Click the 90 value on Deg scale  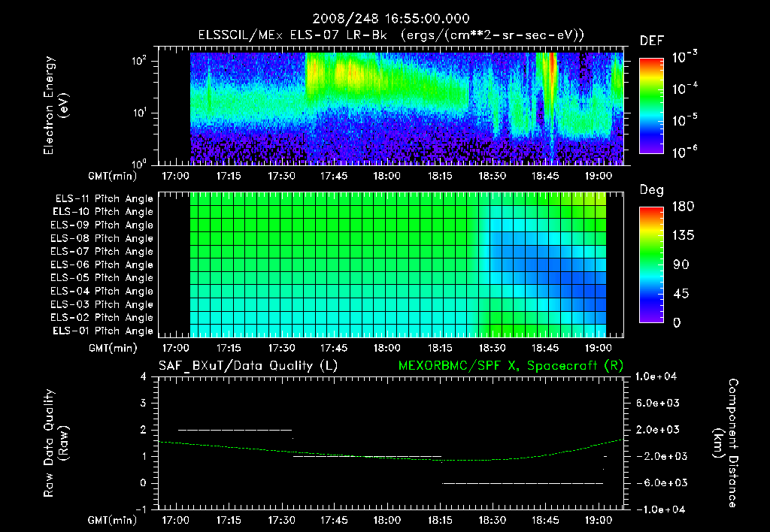pos(681,264)
